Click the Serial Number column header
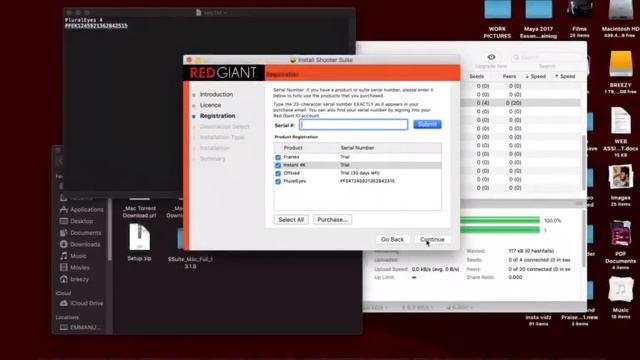 click(x=357, y=148)
